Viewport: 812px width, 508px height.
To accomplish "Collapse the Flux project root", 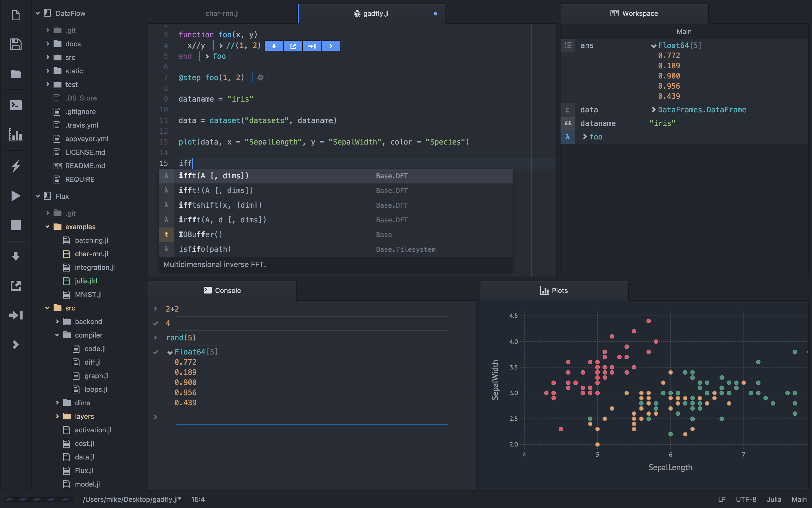I will coord(38,196).
